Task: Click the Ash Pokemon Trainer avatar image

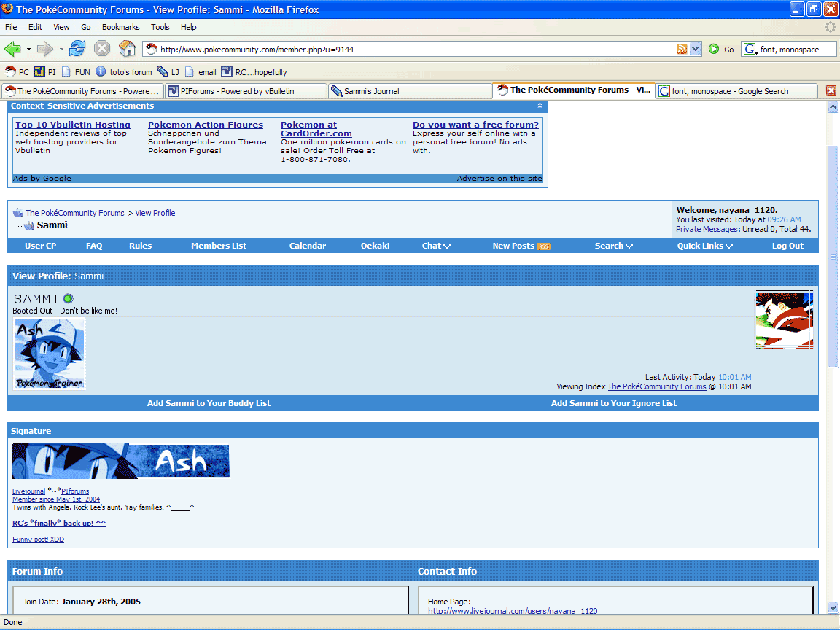Action: coord(50,354)
